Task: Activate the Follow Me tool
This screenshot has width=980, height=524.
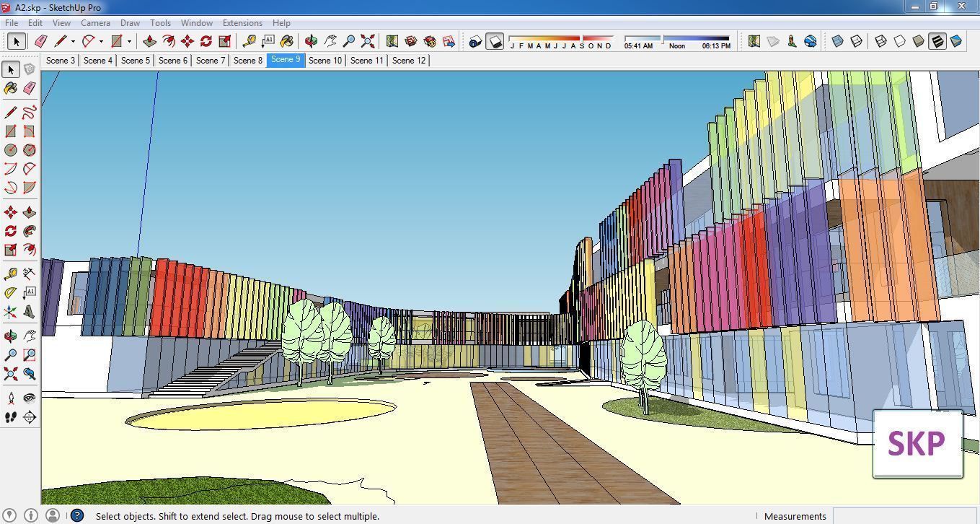Action: click(x=30, y=231)
